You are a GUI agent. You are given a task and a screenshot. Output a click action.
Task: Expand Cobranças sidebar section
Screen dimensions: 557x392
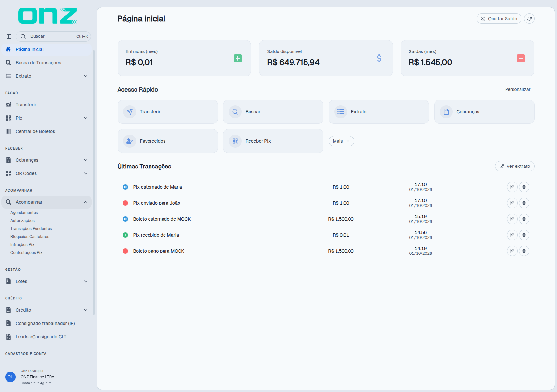47,160
